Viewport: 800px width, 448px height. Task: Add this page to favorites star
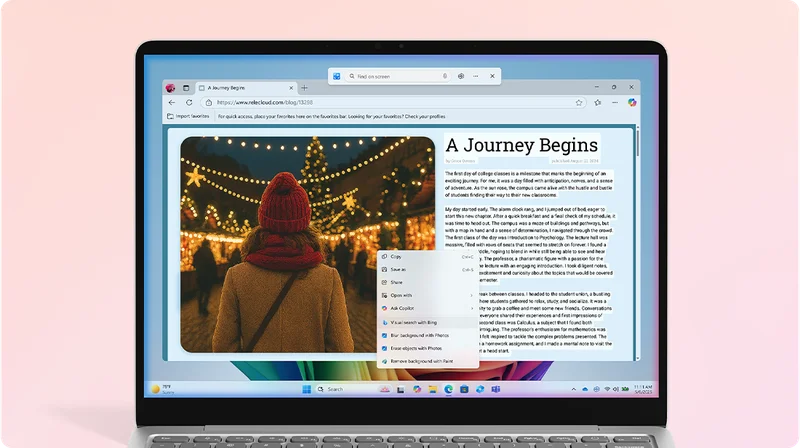579,103
